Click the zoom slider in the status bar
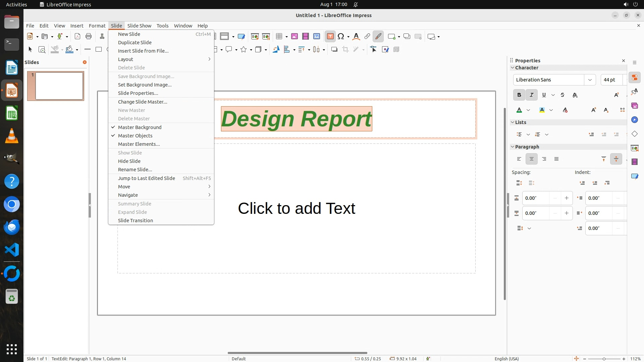644x362 pixels. [604, 359]
